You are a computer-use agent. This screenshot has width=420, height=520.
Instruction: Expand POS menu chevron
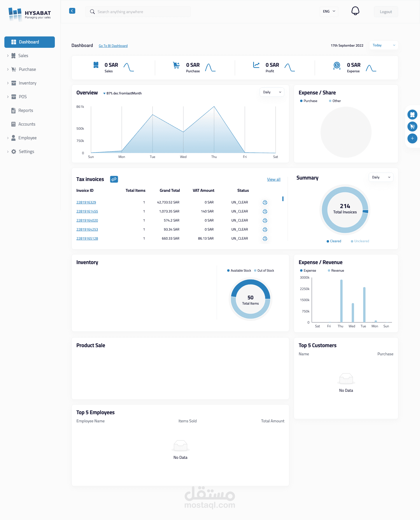(8, 97)
